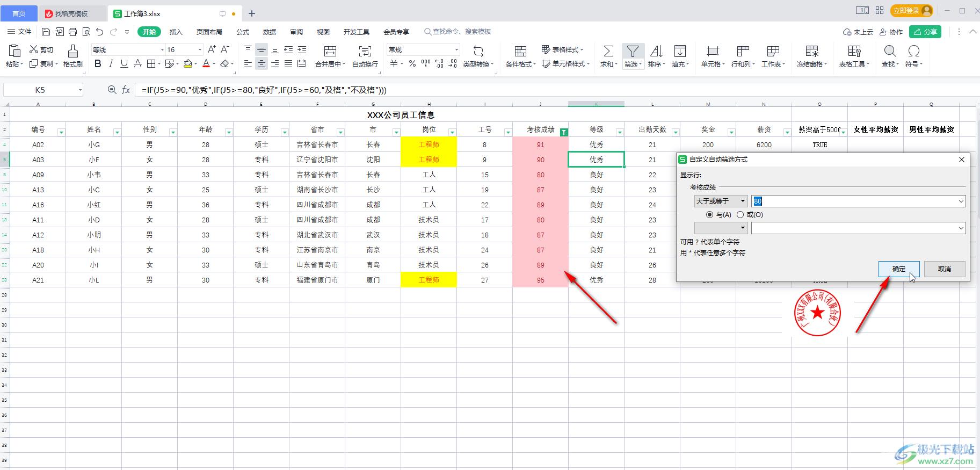The width and height of the screenshot is (980, 470).
Task: Click the Symbol (符号) omega icon
Action: coord(913,51)
